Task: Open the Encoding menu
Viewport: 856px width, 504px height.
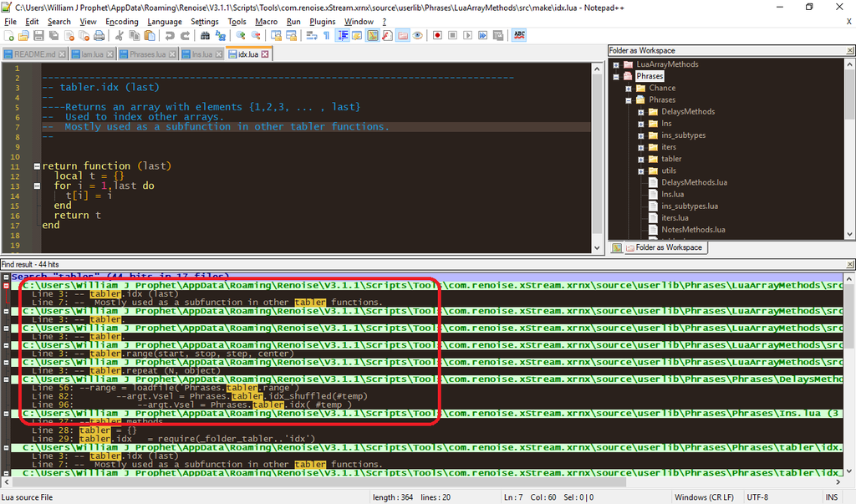Action: pos(122,22)
